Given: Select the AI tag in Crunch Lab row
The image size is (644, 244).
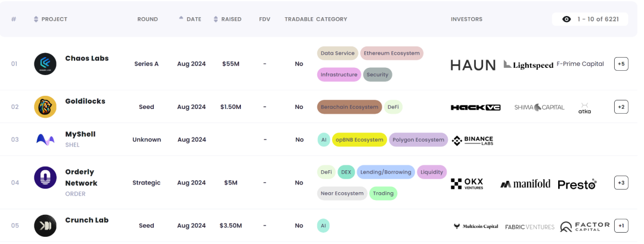Looking at the screenshot, I should [x=323, y=226].
